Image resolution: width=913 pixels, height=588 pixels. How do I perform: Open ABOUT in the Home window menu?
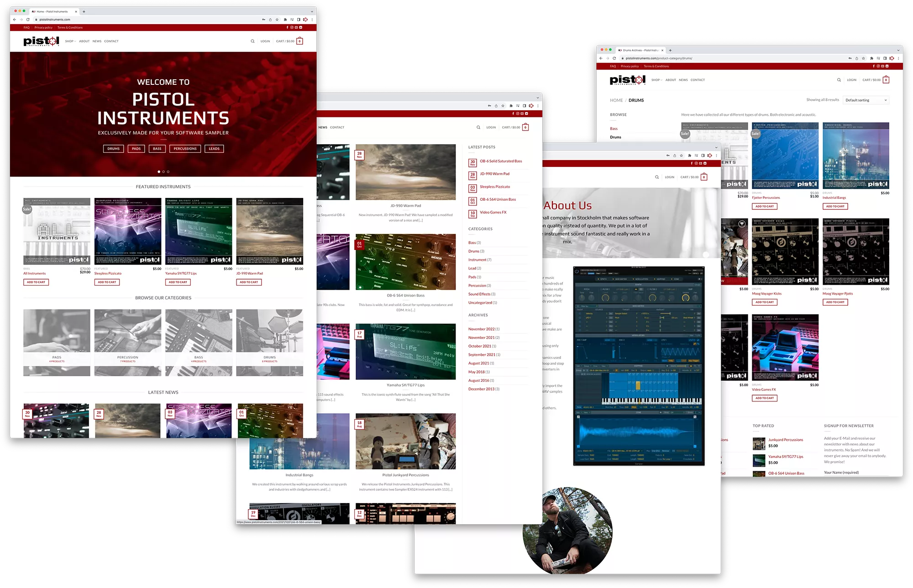tap(84, 41)
